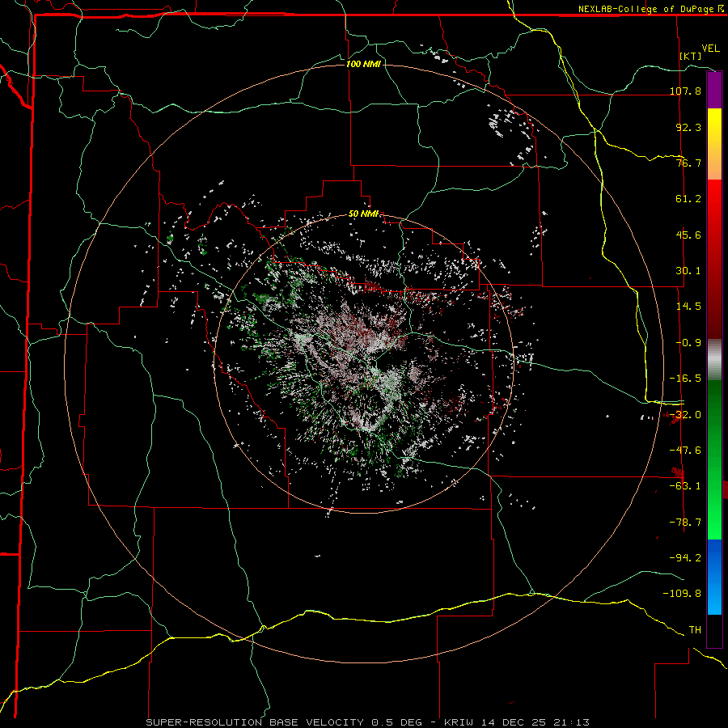728x728 pixels.
Task: Click the 61.2 velocity scale value
Action: click(x=688, y=199)
